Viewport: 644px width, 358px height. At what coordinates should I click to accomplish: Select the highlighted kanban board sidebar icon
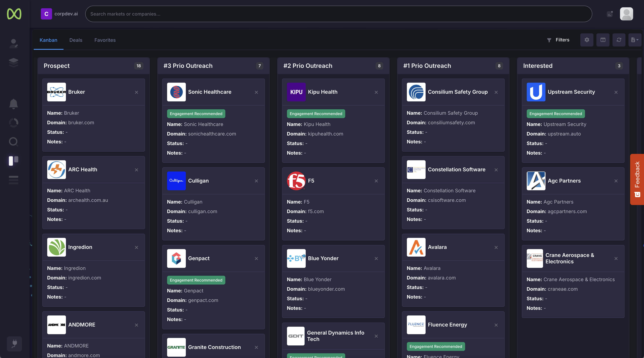(x=13, y=161)
